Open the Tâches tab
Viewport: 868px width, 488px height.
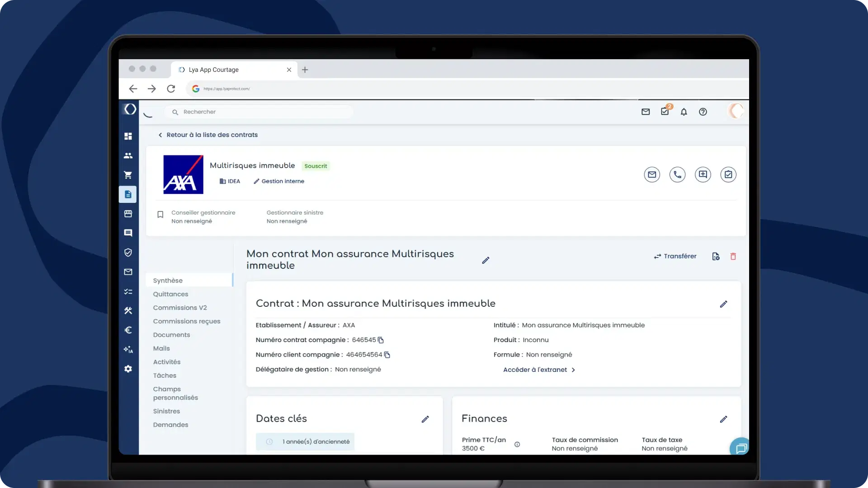pos(165,375)
